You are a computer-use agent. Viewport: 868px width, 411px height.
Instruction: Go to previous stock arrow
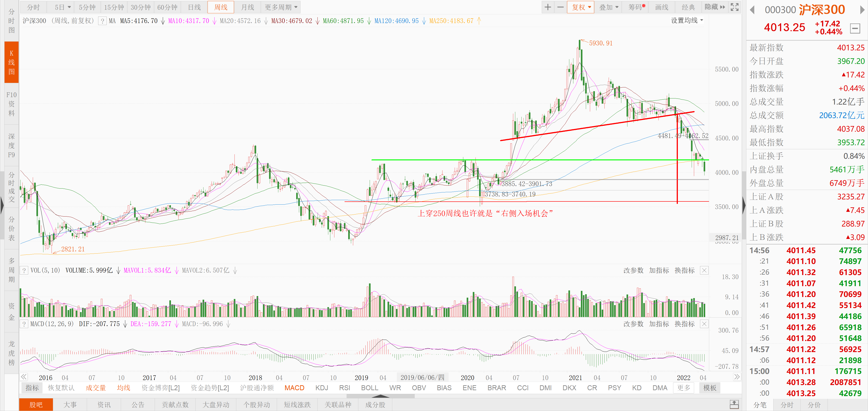click(x=752, y=10)
